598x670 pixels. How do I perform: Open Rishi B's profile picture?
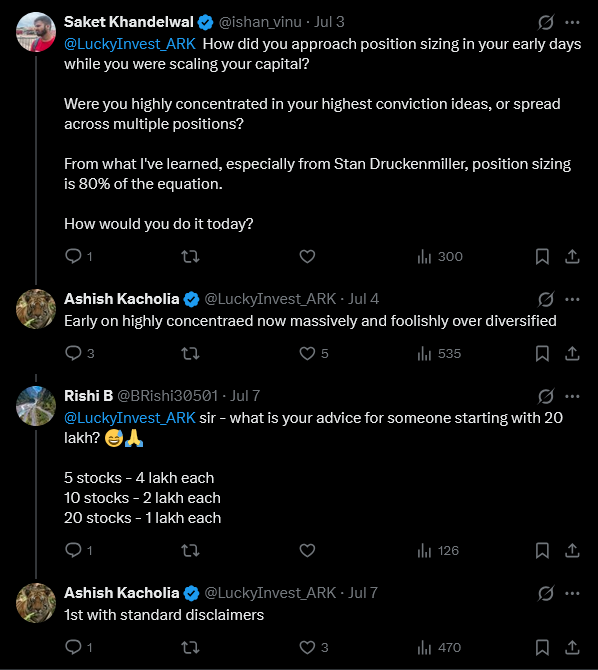click(x=36, y=406)
